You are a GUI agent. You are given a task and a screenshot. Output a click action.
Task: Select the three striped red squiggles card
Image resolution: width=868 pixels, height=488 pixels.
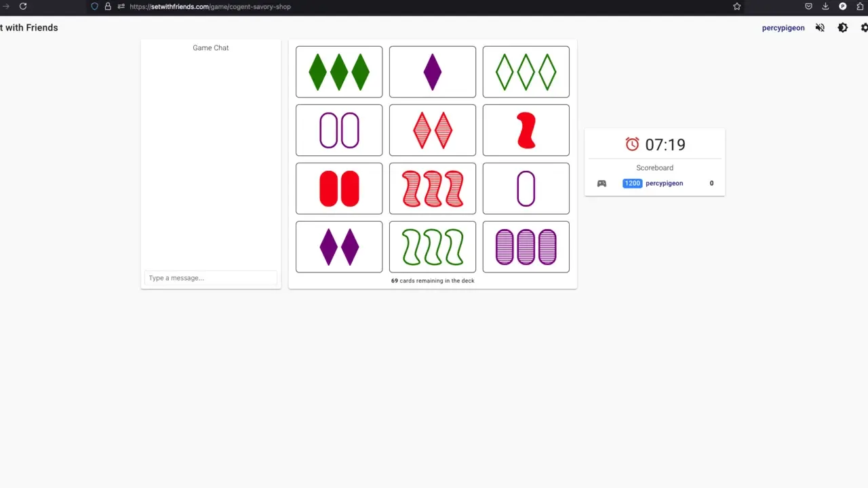click(433, 188)
